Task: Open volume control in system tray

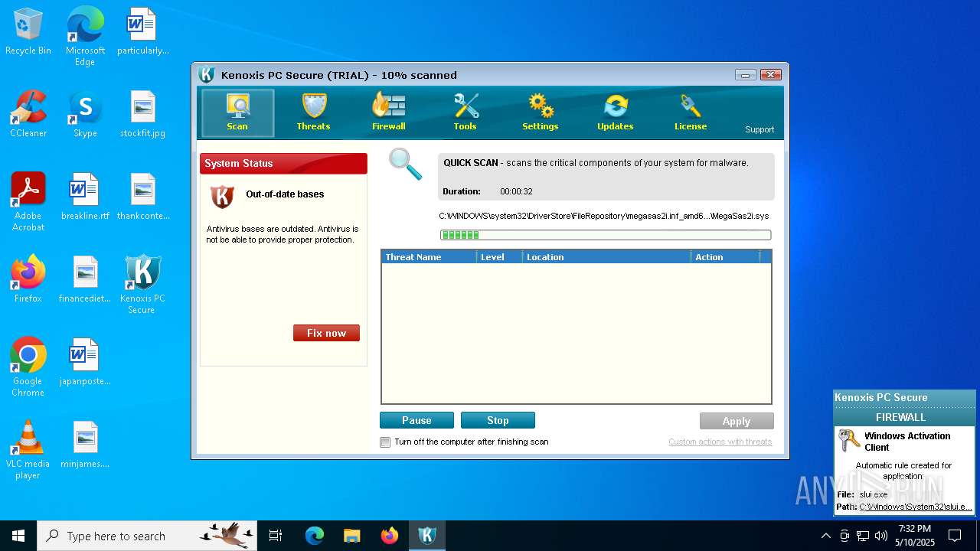Action: 881,536
